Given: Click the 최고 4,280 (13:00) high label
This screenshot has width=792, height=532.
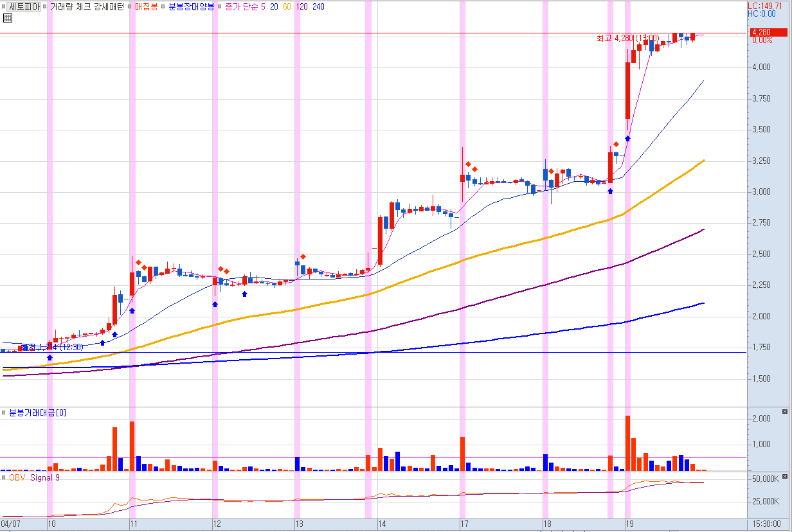Looking at the screenshot, I should 628,39.
